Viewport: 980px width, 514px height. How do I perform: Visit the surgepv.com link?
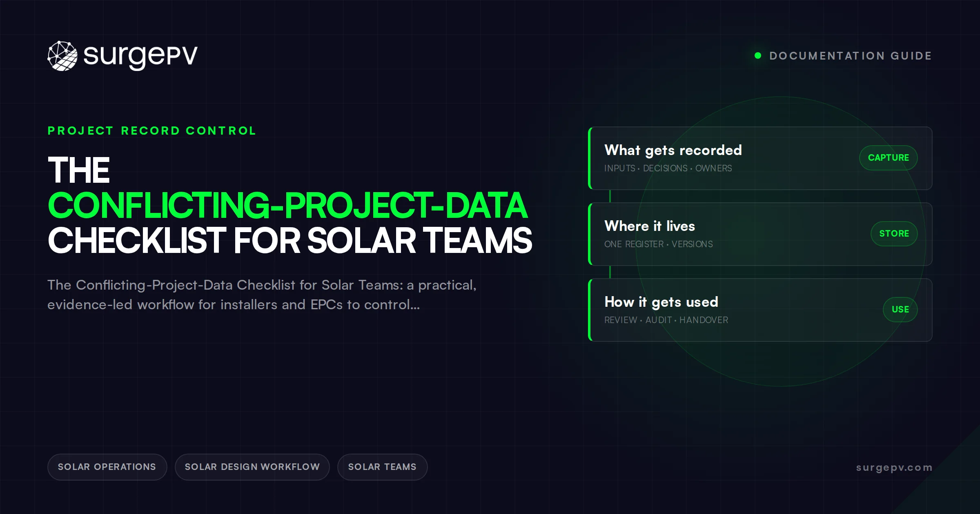pos(894,467)
